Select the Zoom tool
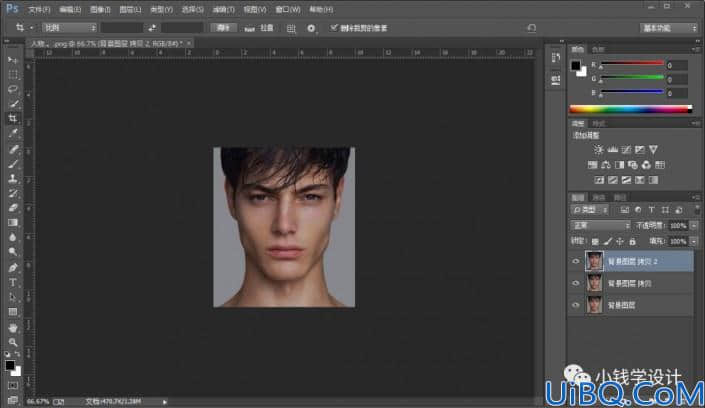Screen dimensions: 705x408 [13, 343]
